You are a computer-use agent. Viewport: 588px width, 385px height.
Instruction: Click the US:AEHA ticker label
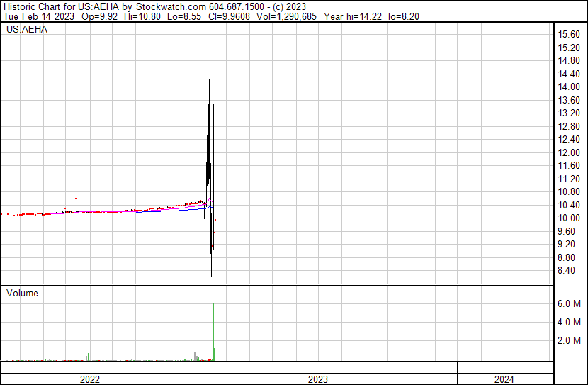(27, 30)
